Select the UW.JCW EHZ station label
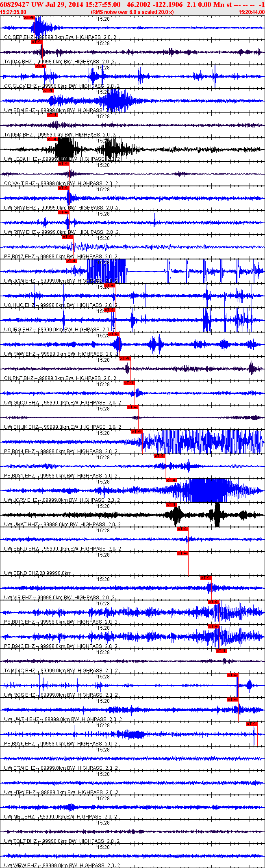265x868 pixels. [x=61, y=281]
